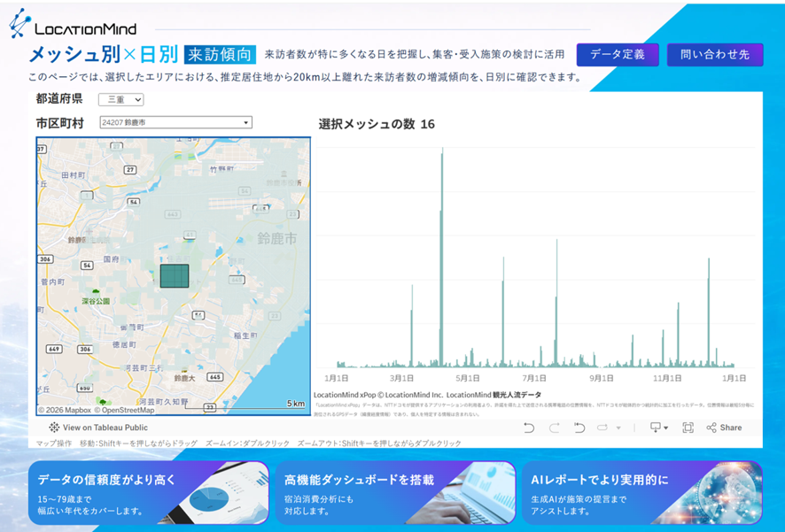Click the Refresh icon in Tableau toolbar
Viewport: 785px width, 532px height.
tap(602, 428)
